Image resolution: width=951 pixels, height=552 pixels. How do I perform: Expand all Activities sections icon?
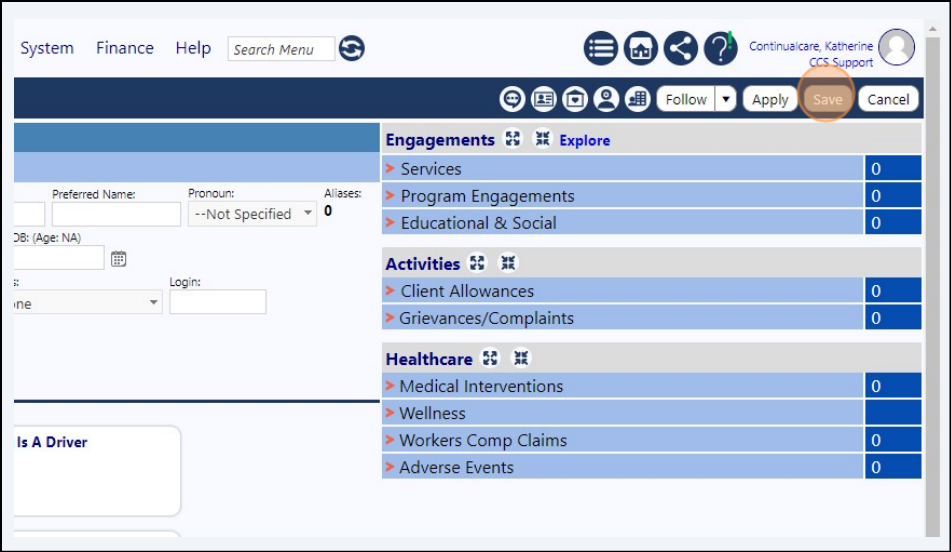pos(477,263)
